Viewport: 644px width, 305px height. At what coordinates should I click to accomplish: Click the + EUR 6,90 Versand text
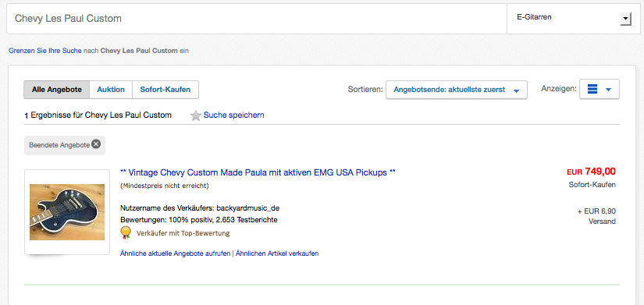click(596, 216)
